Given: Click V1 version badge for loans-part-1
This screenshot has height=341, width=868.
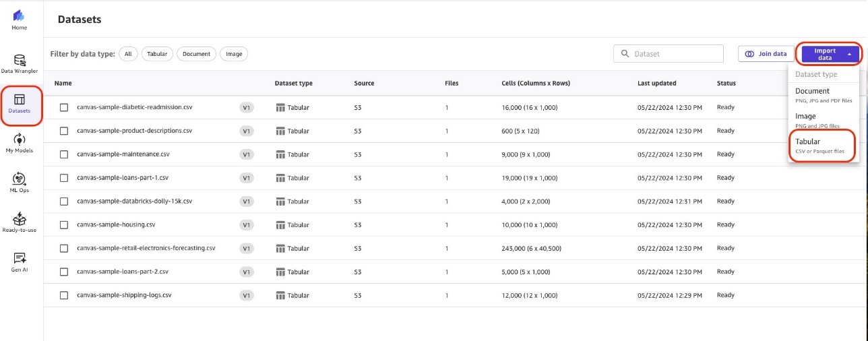Looking at the screenshot, I should pyautogui.click(x=247, y=178).
